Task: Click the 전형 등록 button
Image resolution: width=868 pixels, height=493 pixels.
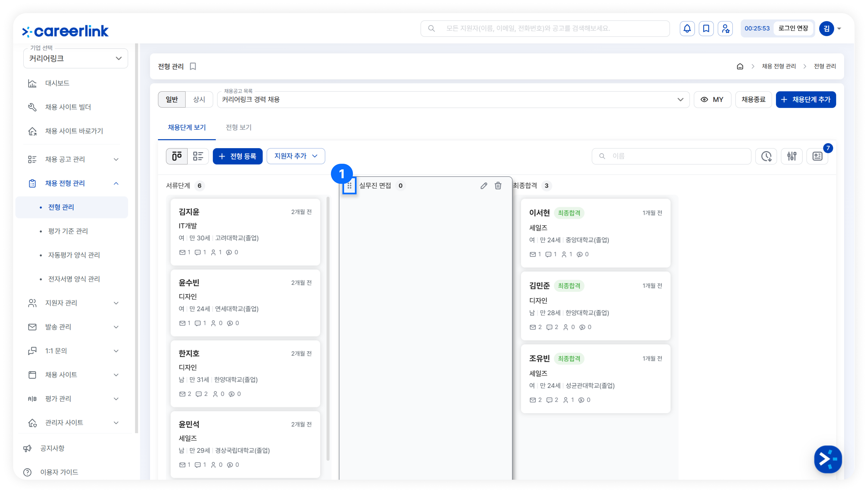Action: coord(237,156)
